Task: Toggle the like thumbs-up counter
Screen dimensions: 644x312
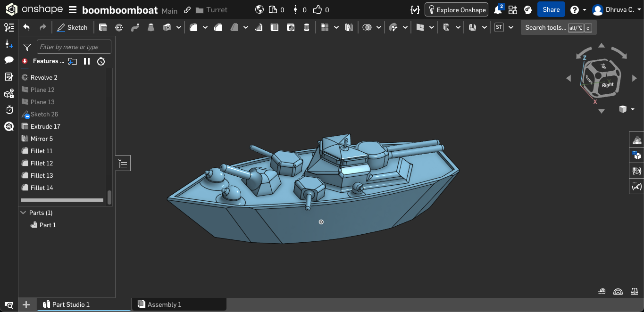Action: click(321, 9)
